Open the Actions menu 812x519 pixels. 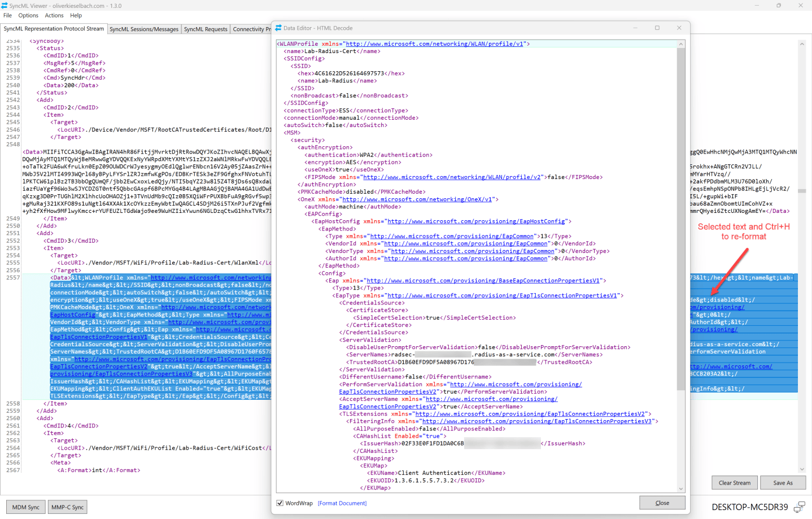point(54,15)
